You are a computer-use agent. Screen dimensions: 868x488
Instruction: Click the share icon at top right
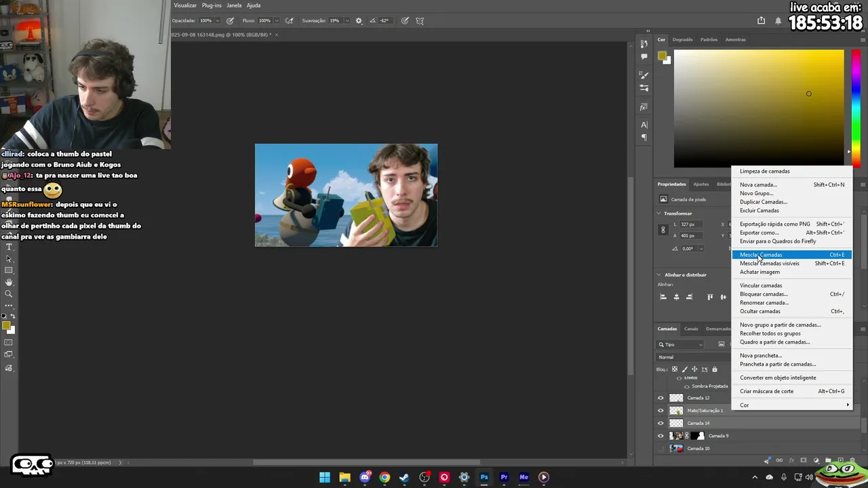coord(761,20)
